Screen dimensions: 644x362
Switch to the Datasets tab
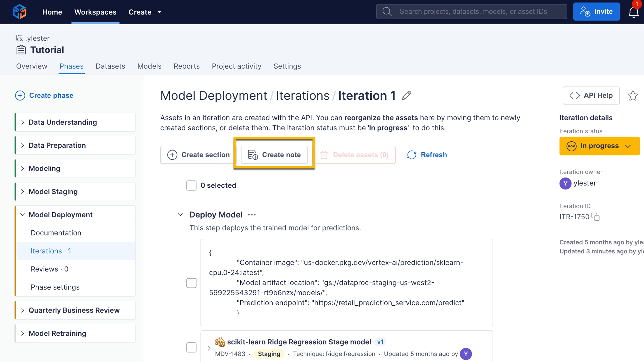click(110, 66)
